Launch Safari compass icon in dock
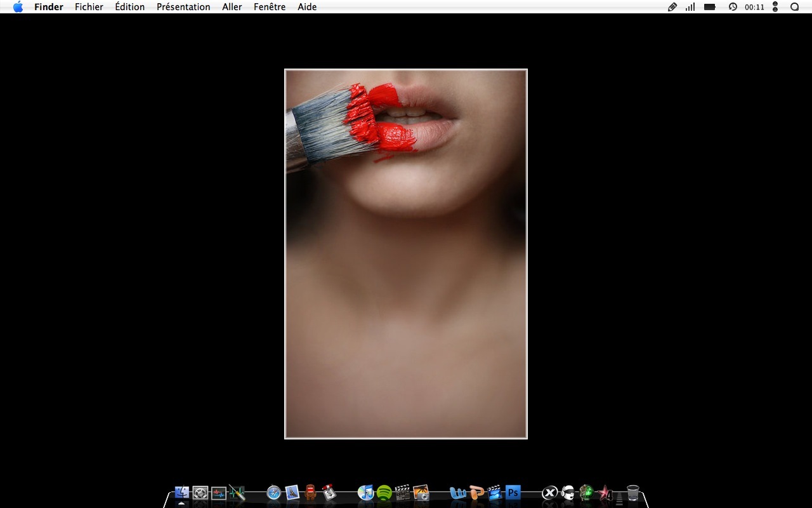The image size is (812, 508). 274,493
